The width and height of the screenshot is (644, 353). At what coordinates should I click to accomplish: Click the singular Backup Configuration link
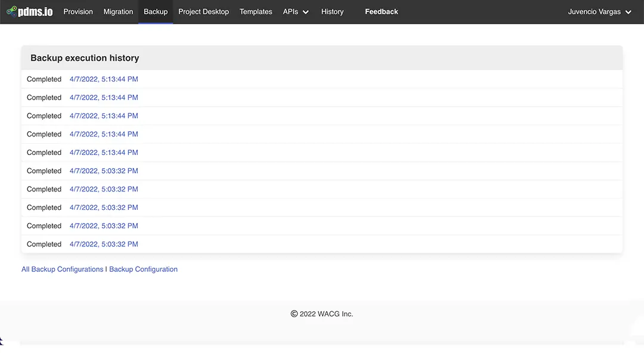[143, 269]
